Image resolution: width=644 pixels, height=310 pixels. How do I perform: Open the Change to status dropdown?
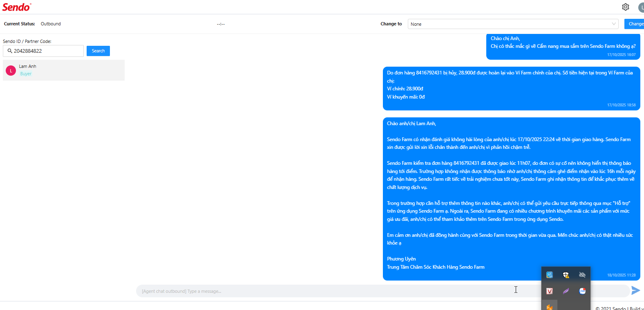tap(513, 24)
